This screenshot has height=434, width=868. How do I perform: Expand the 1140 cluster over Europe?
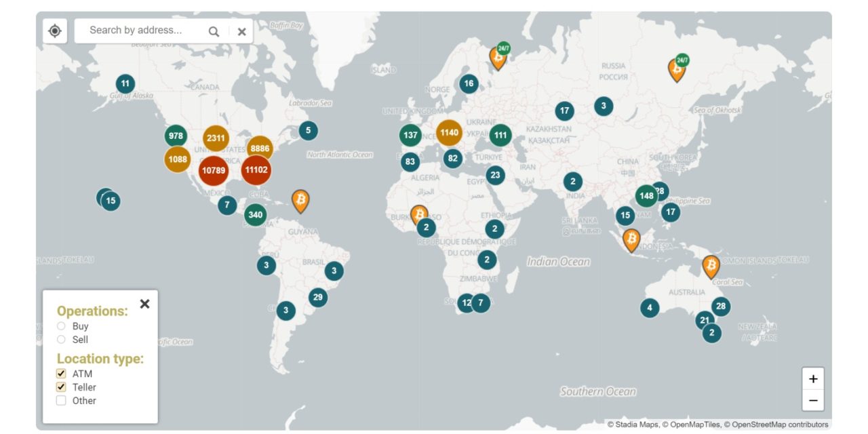tap(449, 133)
